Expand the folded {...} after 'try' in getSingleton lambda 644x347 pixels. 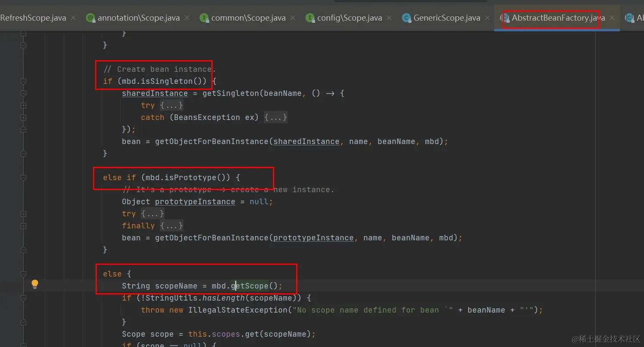172,105
